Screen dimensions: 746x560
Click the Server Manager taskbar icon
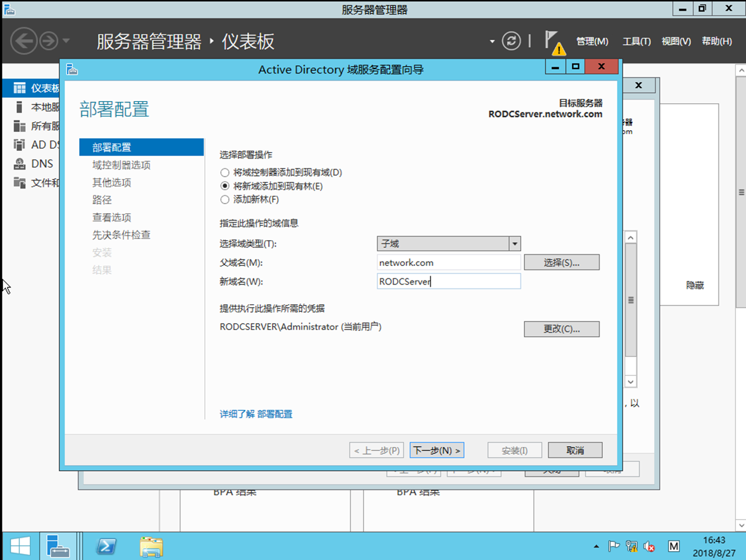point(58,546)
